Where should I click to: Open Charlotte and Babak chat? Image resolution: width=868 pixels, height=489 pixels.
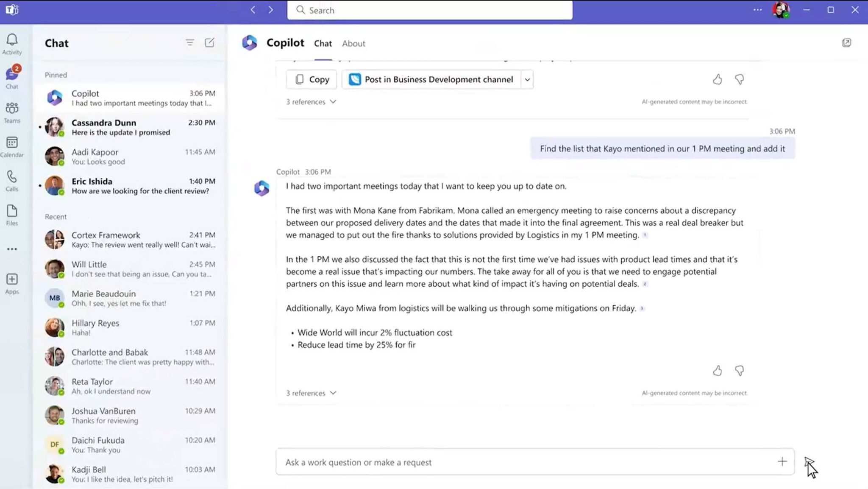(129, 356)
